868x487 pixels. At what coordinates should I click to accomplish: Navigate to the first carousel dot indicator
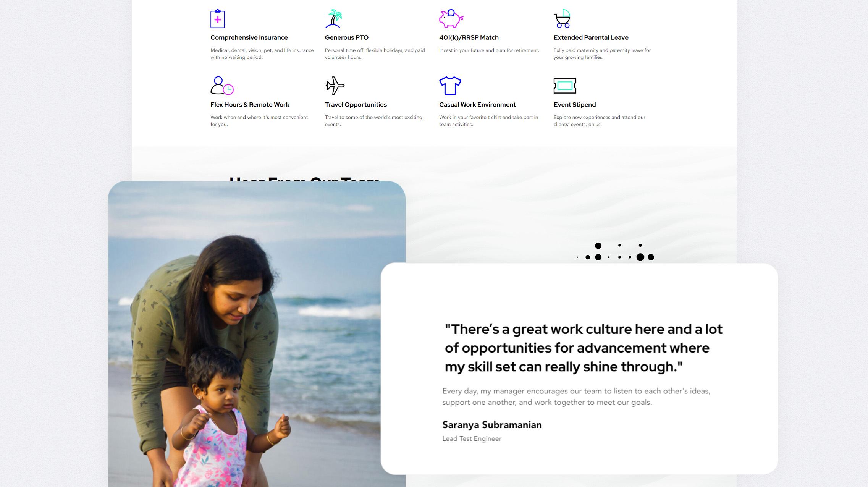click(x=577, y=257)
